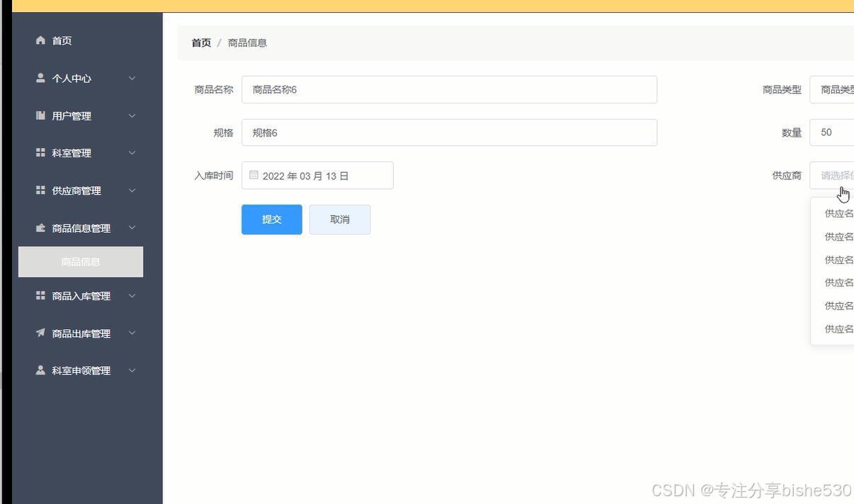Click the 取消 cancel button

click(x=340, y=219)
